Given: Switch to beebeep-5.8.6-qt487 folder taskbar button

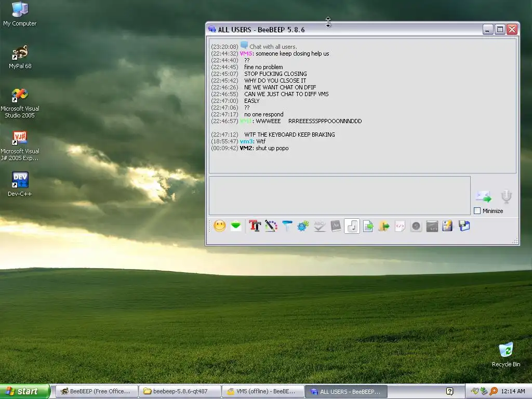Looking at the screenshot, I should point(180,391).
